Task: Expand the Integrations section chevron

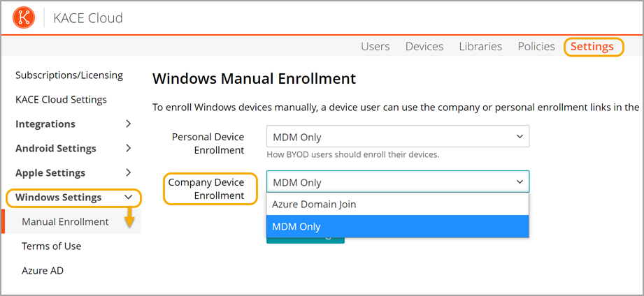Action: (x=128, y=124)
